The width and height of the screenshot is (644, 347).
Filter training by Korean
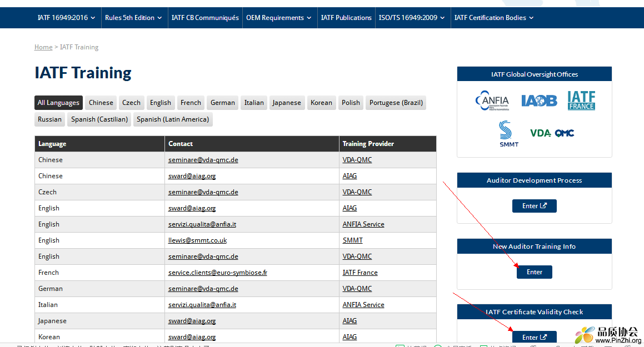(x=321, y=103)
